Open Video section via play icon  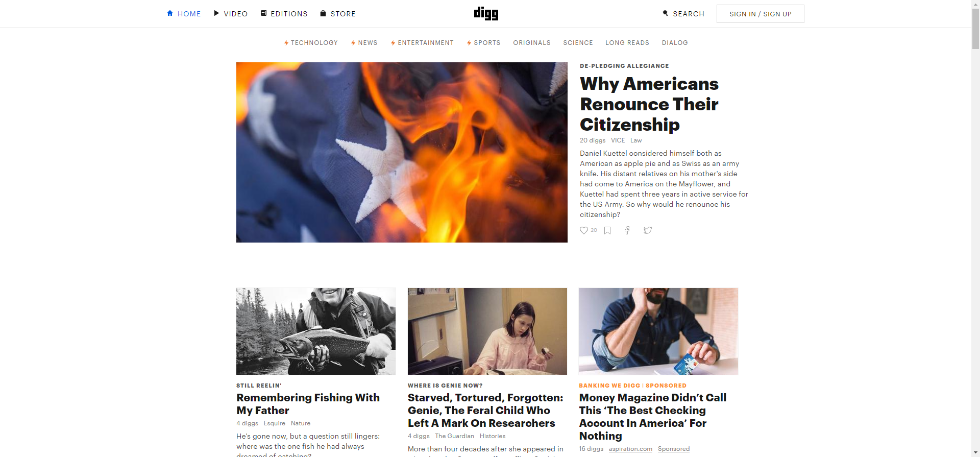[216, 13]
